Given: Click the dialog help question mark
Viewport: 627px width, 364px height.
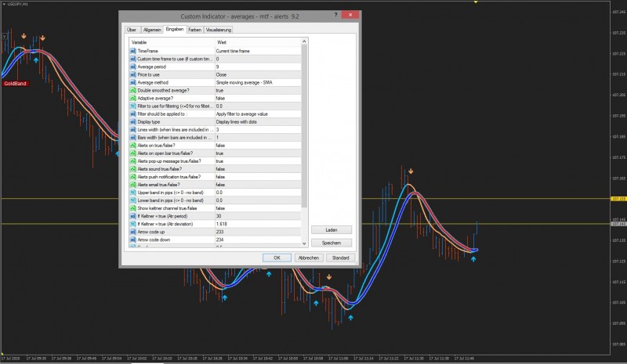Looking at the screenshot, I should point(335,14).
